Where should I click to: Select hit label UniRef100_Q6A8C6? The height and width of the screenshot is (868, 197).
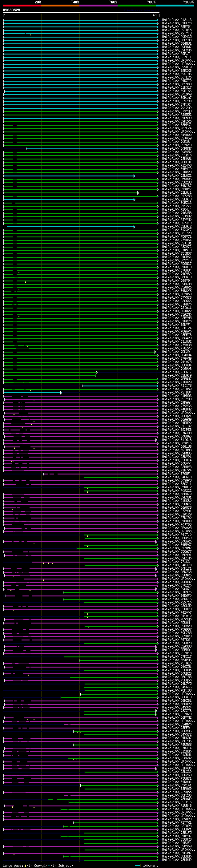[177, 507]
